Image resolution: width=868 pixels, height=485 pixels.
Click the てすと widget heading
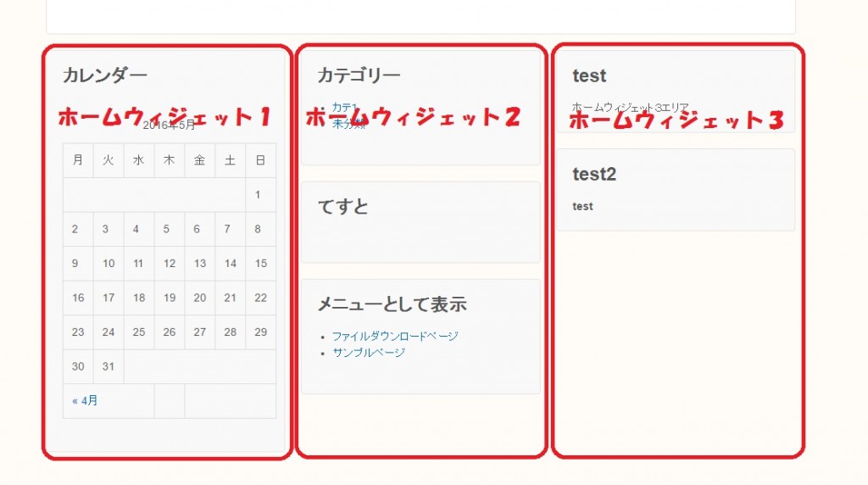342,206
